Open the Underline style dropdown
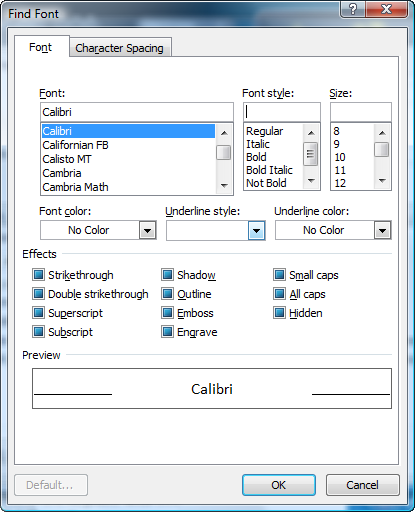415x512 pixels. coord(256,230)
